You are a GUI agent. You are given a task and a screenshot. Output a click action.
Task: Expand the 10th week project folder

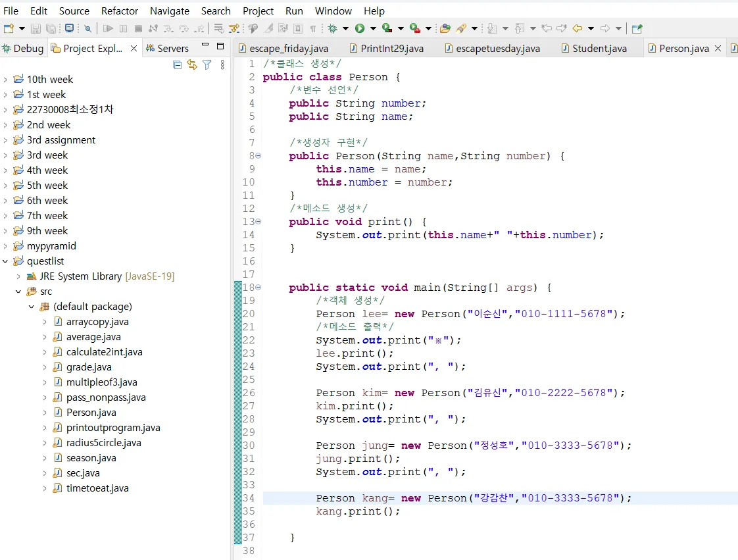click(6, 80)
